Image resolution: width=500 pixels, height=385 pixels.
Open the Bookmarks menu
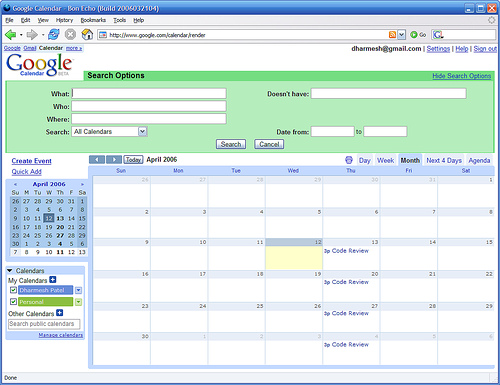tap(93, 20)
